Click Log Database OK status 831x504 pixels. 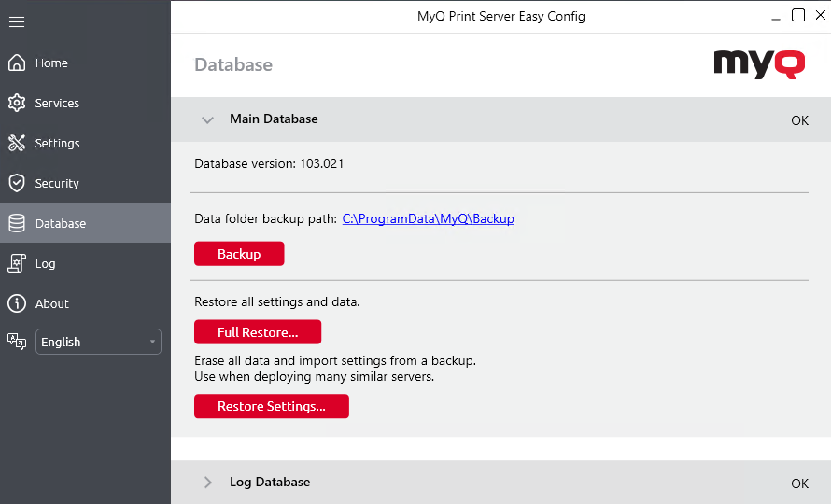coord(800,483)
